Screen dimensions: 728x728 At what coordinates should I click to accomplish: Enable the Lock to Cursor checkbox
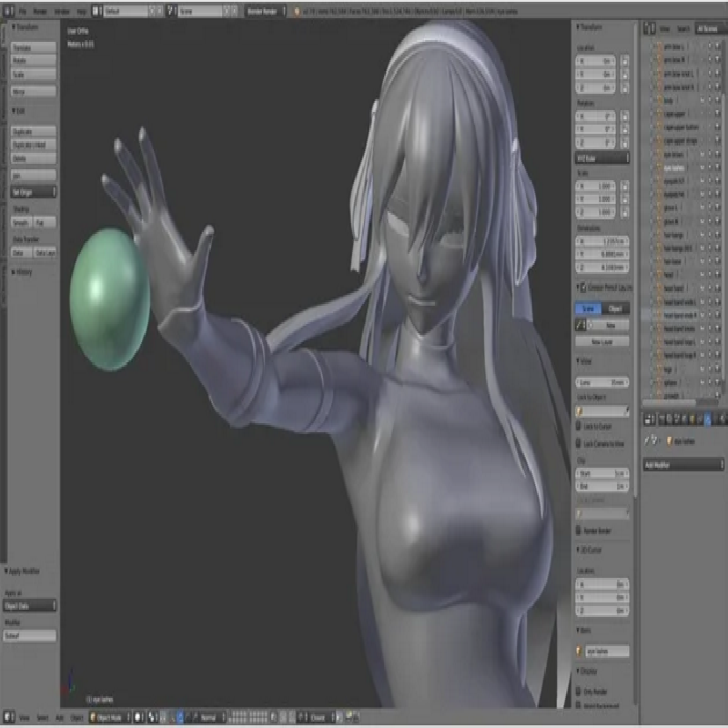click(x=580, y=426)
